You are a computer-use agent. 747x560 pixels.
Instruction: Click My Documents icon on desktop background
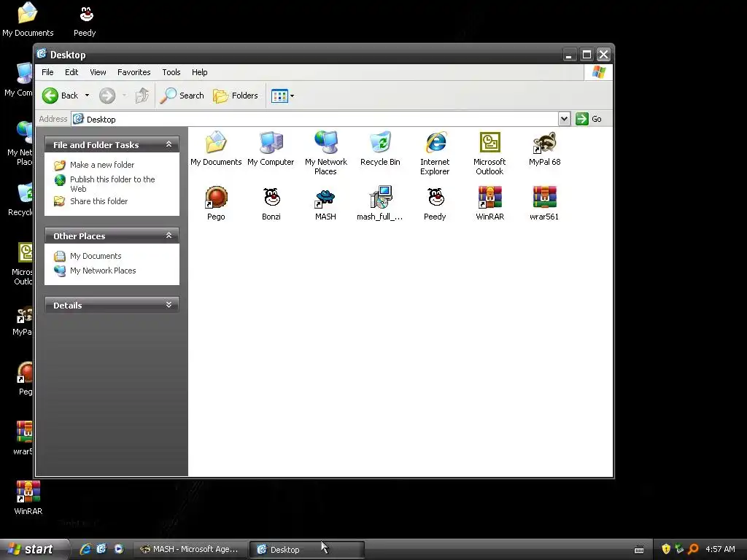(x=28, y=20)
